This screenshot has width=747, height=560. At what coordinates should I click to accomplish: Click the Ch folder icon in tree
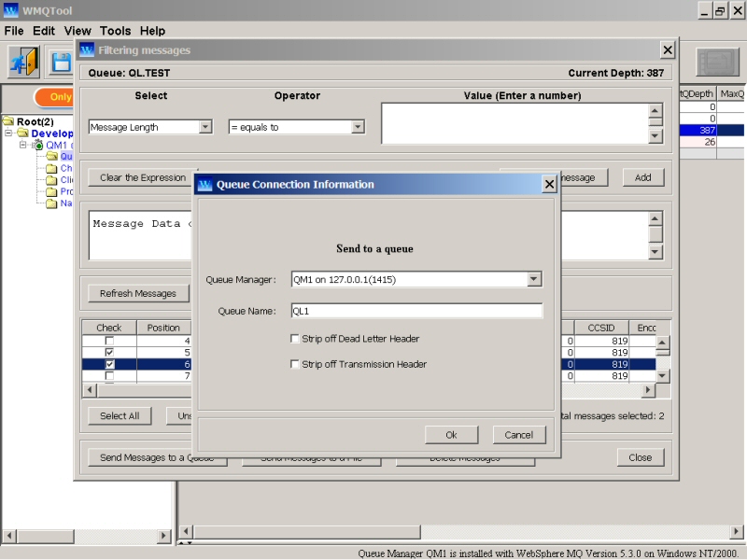pyautogui.click(x=51, y=168)
